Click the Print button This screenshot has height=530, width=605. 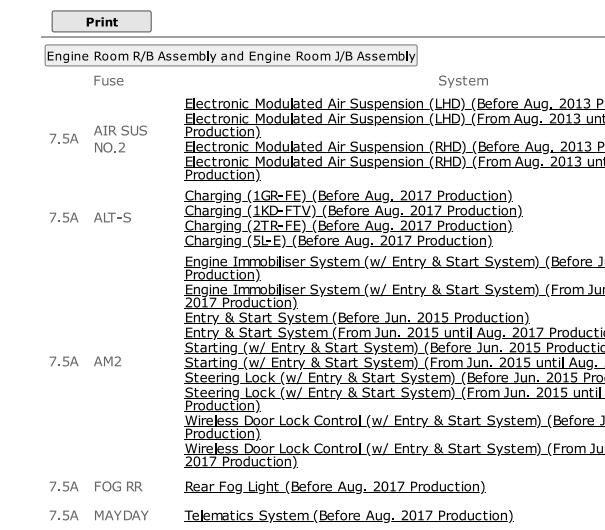click(x=101, y=22)
